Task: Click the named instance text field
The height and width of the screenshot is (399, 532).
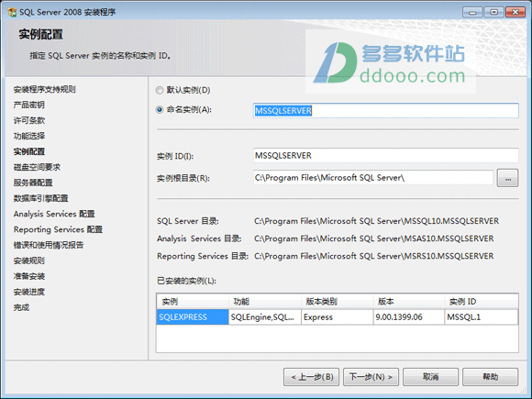Action: tap(386, 111)
